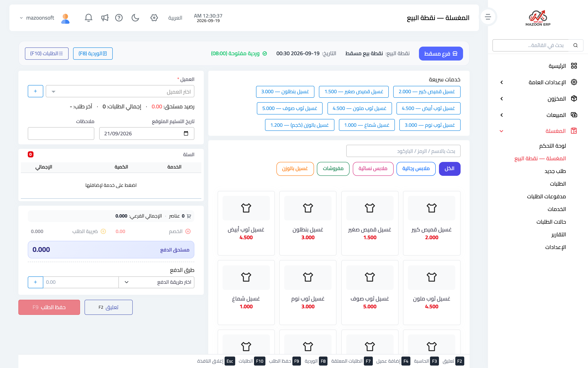
Task: Click the الإعدادات العامة gear icon
Action: 574,82
